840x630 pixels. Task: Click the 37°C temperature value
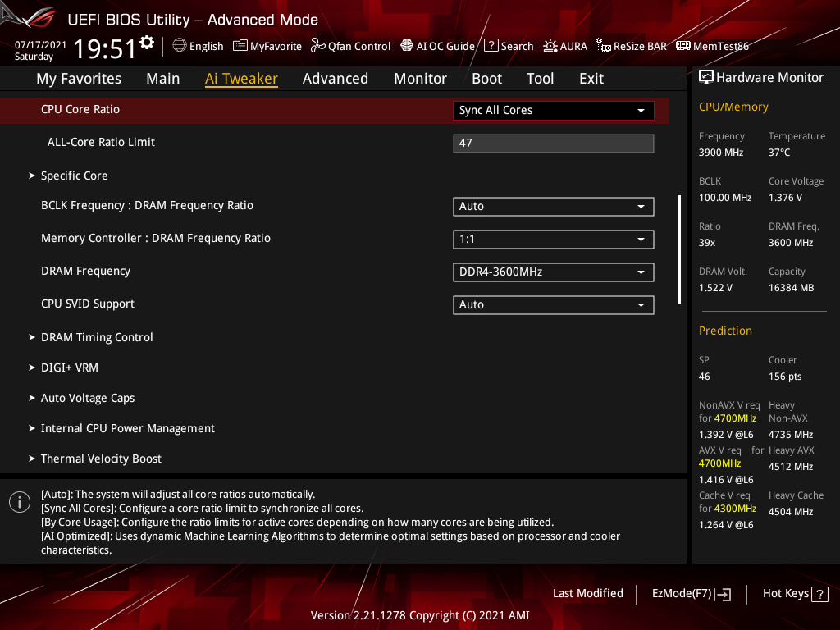pyautogui.click(x=779, y=153)
